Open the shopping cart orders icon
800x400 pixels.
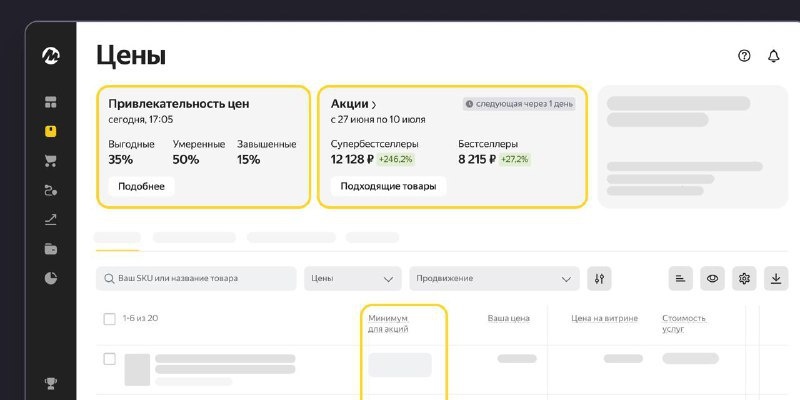pyautogui.click(x=51, y=161)
